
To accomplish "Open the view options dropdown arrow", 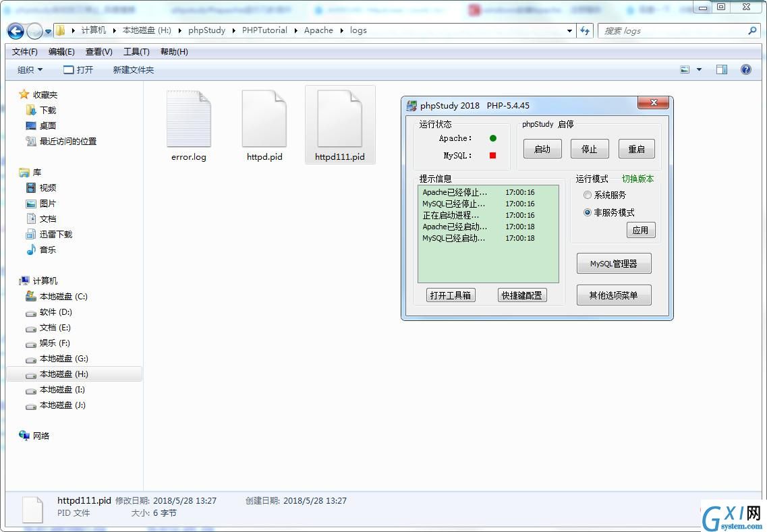I will click(x=700, y=70).
